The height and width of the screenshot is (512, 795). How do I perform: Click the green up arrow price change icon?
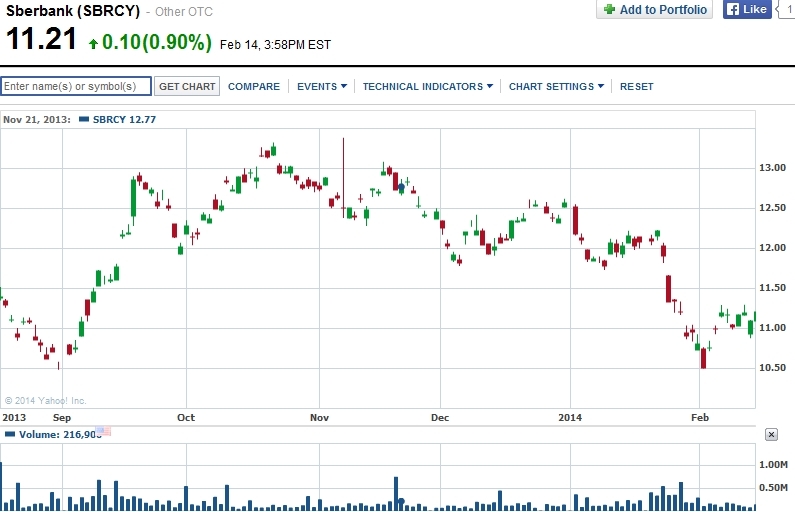pyautogui.click(x=93, y=44)
